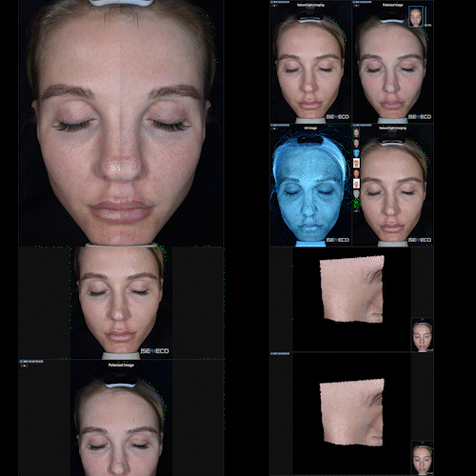Click the UV image label above the blue face
Screen dimensions: 476x476
coord(310,129)
